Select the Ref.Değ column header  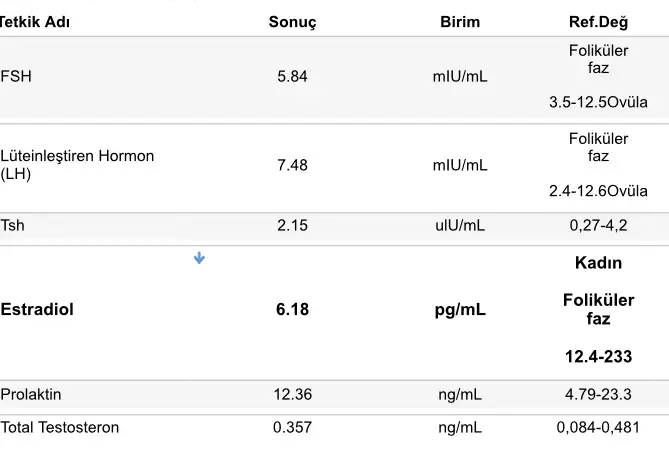pyautogui.click(x=598, y=22)
